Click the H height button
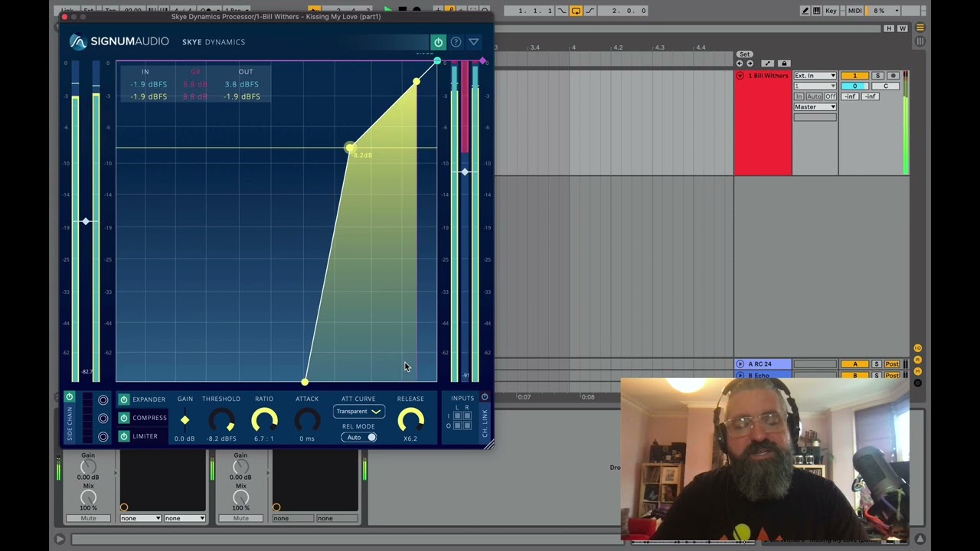 889,28
